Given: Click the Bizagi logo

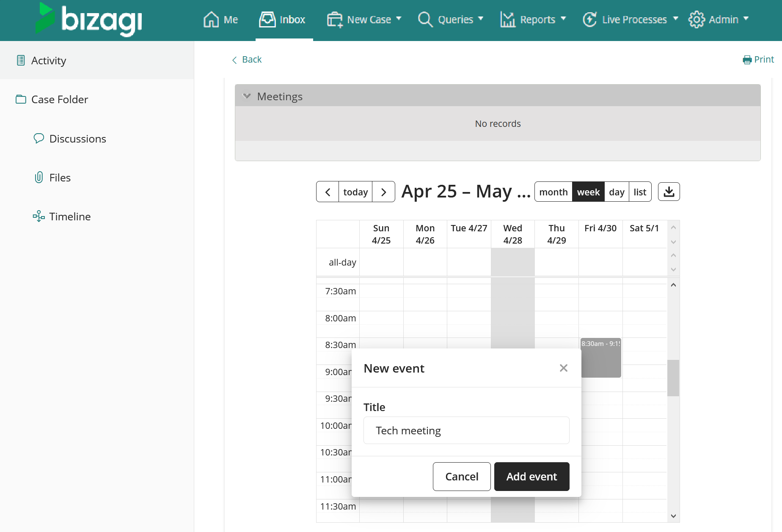Looking at the screenshot, I should pos(89,19).
